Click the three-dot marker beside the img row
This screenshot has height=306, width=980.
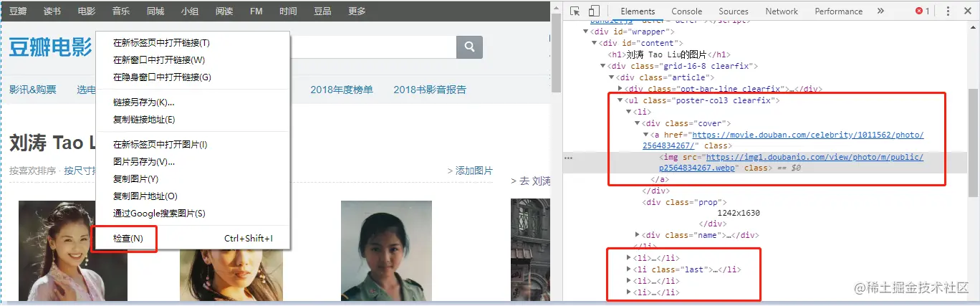click(x=567, y=158)
